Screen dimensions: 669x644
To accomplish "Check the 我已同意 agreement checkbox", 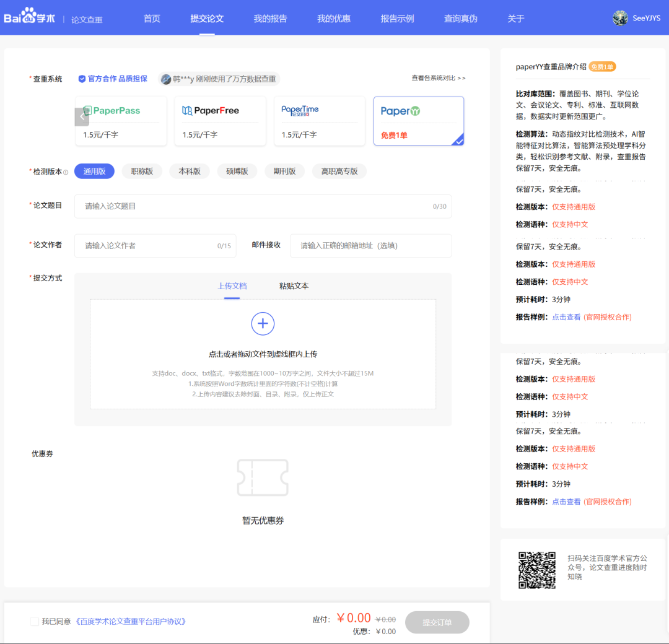I will click(35, 621).
